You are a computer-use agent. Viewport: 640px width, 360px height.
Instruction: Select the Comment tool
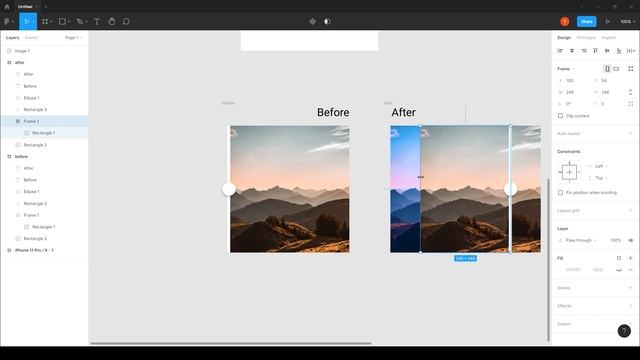(126, 22)
